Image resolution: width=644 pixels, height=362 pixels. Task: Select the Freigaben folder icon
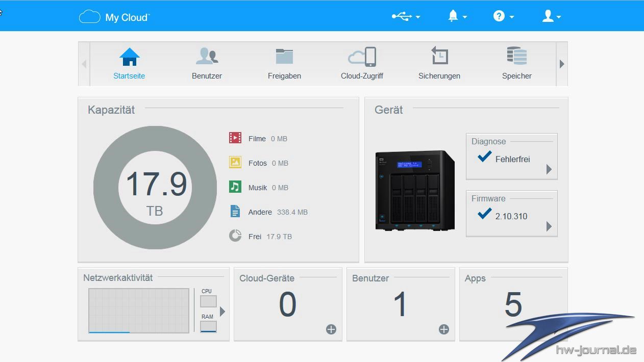tap(284, 57)
